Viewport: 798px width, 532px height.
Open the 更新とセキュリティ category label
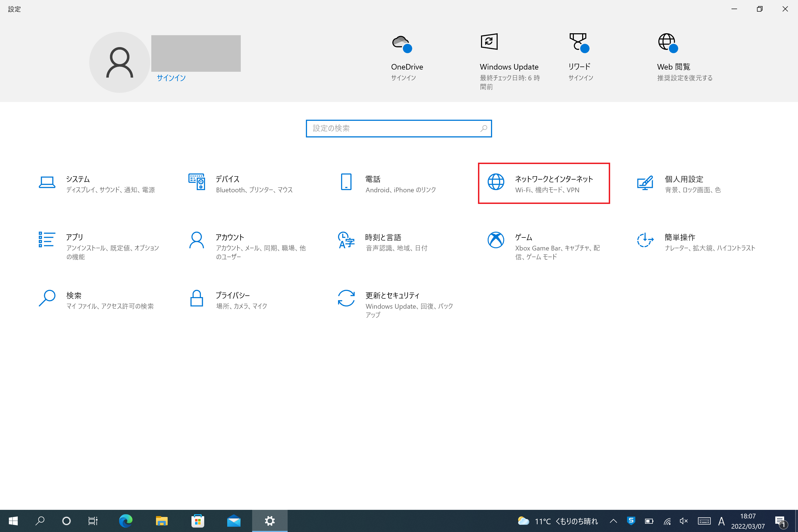[x=393, y=295]
